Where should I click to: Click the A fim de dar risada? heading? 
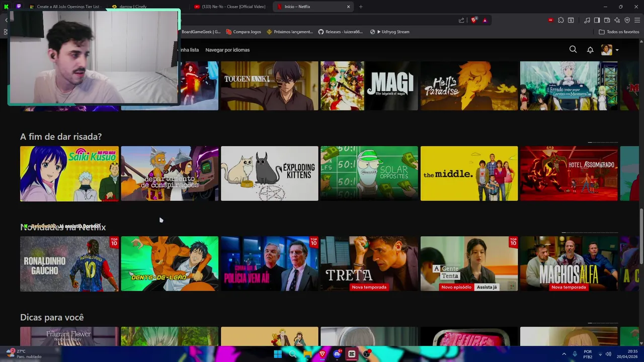coord(61,137)
